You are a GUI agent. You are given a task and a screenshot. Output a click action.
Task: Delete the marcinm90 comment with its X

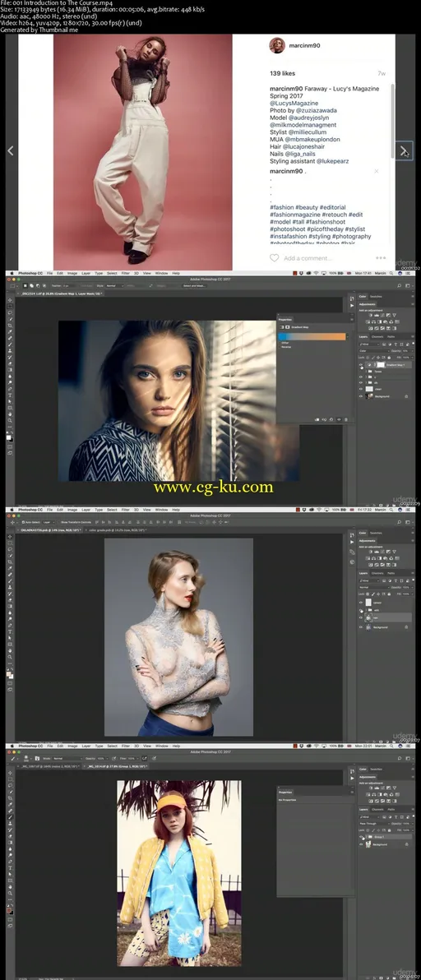[x=376, y=171]
